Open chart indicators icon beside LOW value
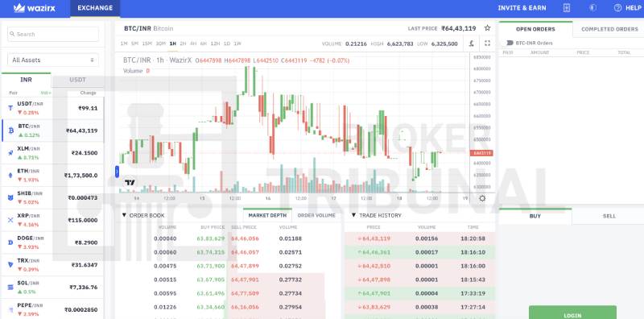The image size is (644, 319). (472, 43)
